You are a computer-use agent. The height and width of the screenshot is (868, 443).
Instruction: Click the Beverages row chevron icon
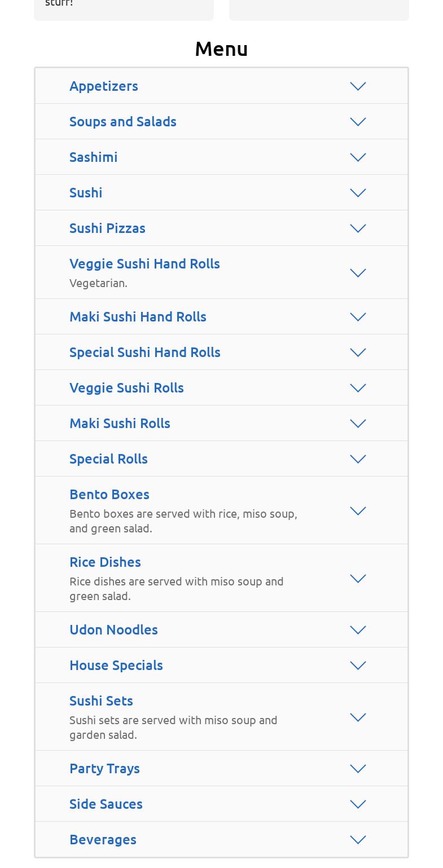358,840
